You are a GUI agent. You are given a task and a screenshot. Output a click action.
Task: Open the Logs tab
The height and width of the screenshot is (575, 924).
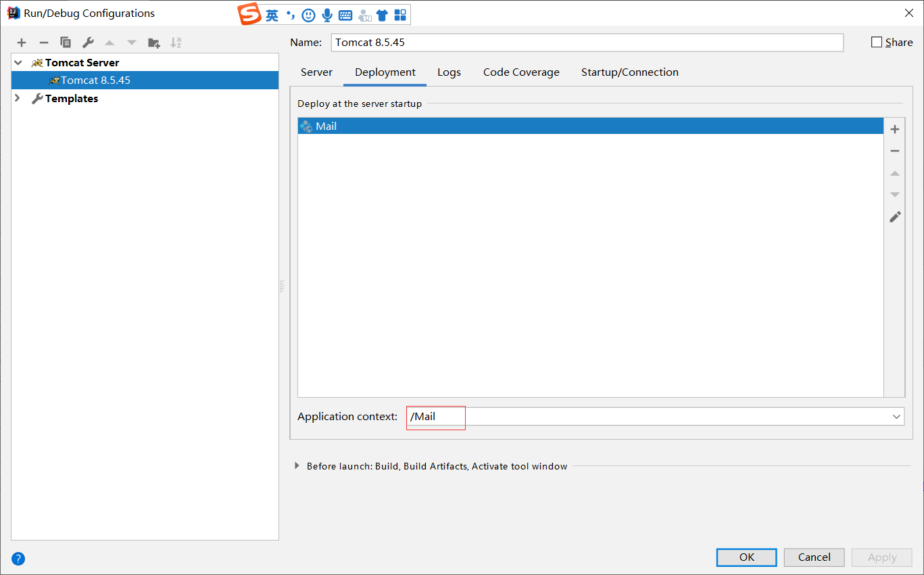click(x=449, y=72)
